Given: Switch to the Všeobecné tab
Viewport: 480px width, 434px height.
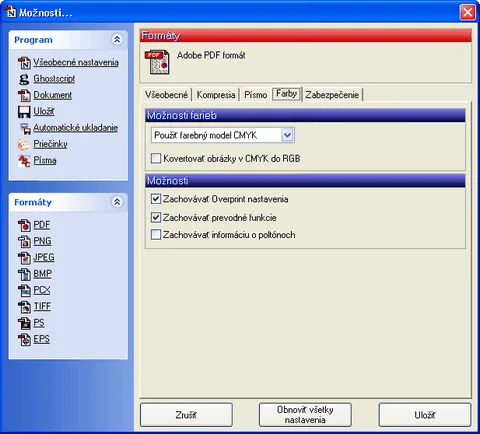Looking at the screenshot, I should pos(166,95).
